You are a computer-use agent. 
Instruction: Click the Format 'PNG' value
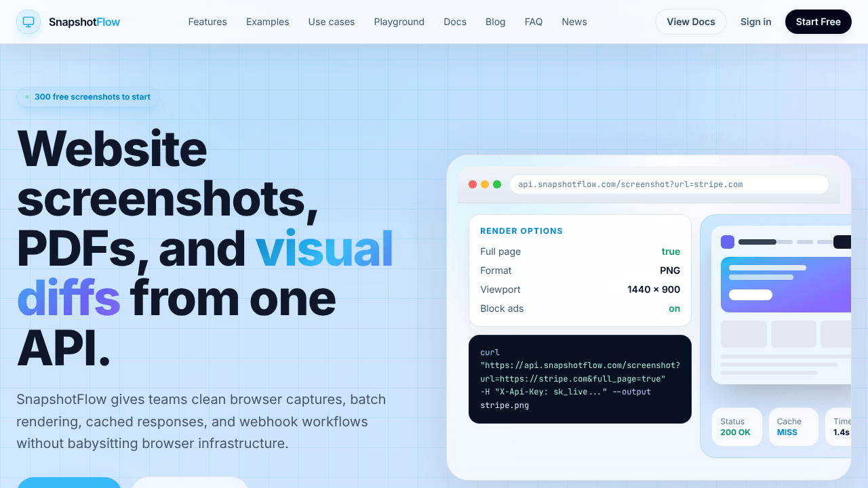[670, 270]
